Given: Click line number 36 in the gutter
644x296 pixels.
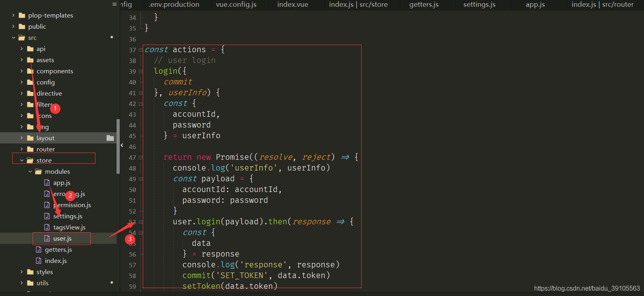Looking at the screenshot, I should point(132,39).
